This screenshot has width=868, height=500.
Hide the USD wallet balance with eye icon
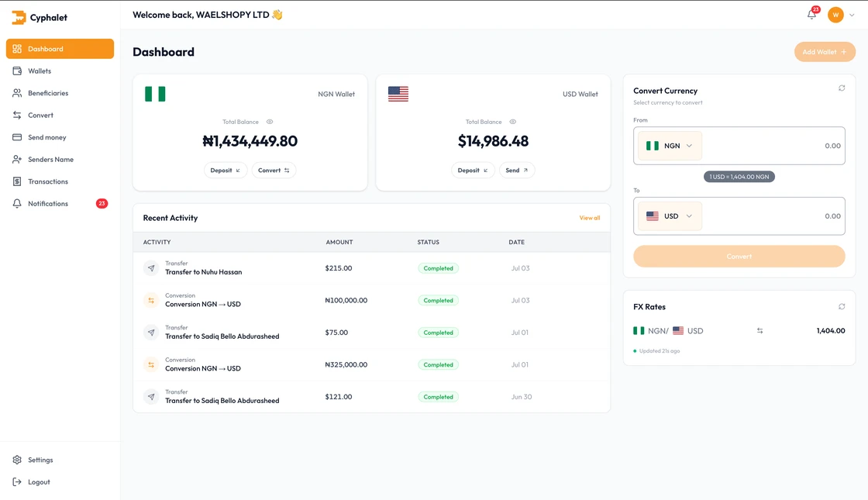point(512,122)
